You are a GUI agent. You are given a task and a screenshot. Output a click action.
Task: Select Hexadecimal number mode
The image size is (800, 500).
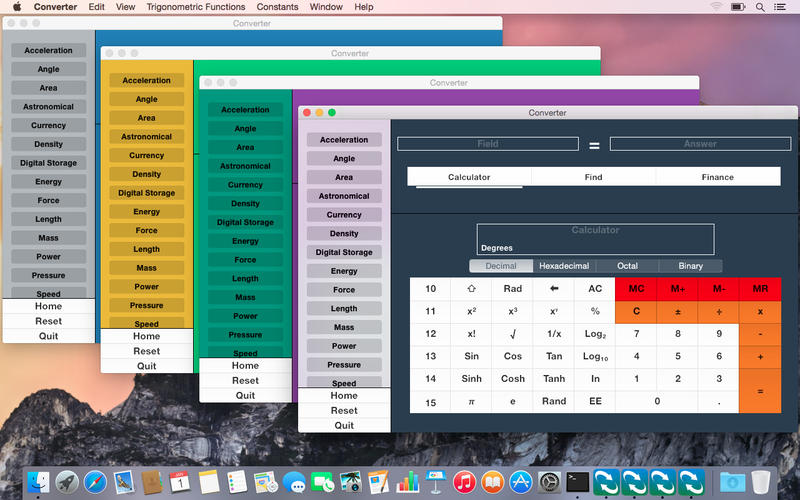point(564,266)
